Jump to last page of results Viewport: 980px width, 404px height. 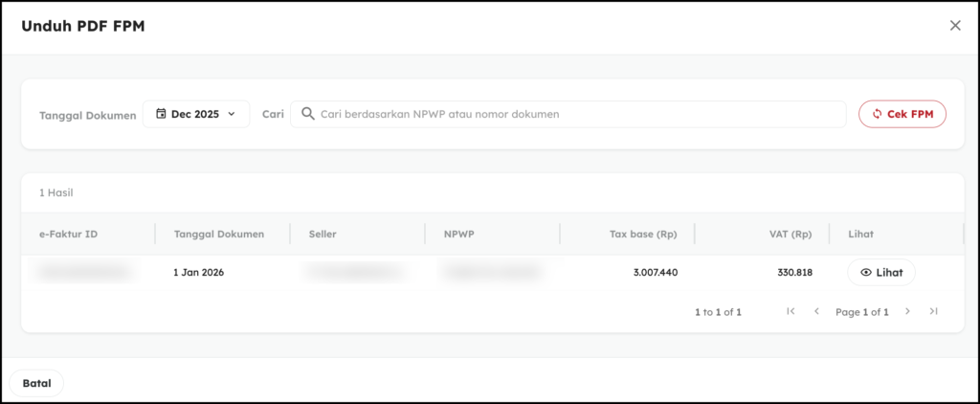933,311
